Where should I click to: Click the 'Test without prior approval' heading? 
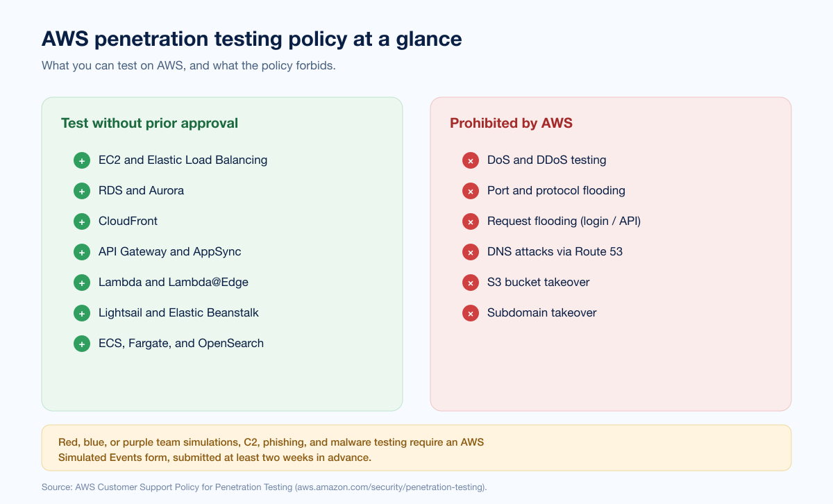(149, 123)
